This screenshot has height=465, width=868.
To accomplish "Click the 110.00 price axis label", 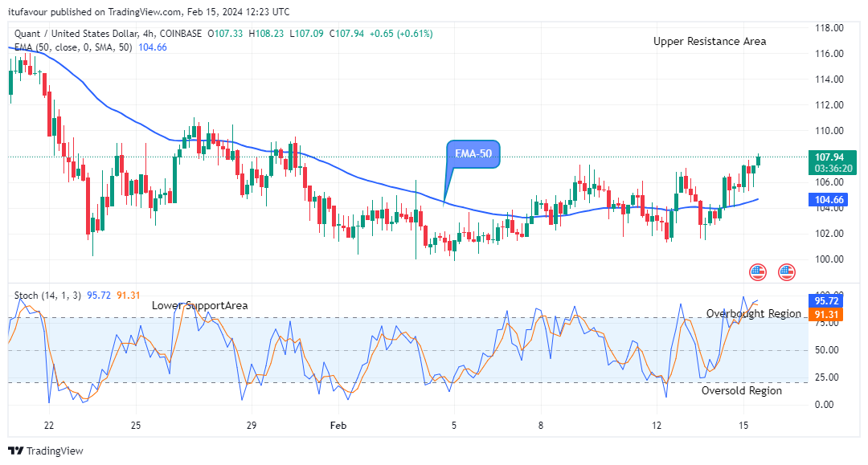I will click(829, 131).
